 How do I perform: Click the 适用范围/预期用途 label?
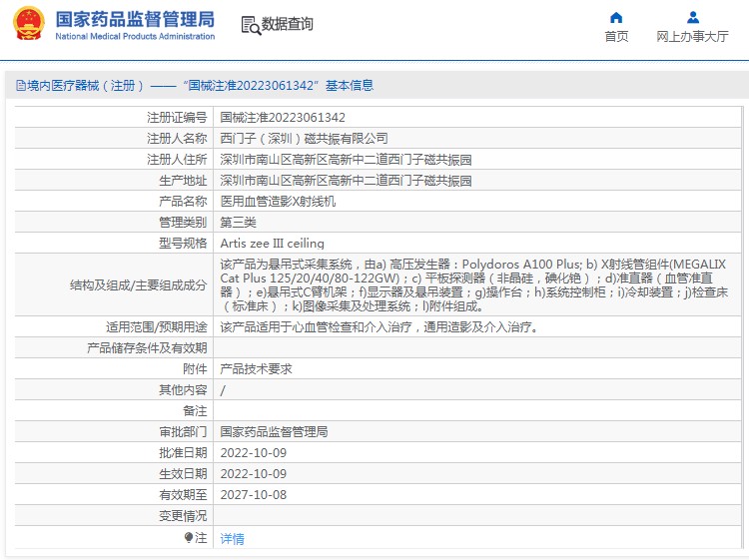(157, 327)
